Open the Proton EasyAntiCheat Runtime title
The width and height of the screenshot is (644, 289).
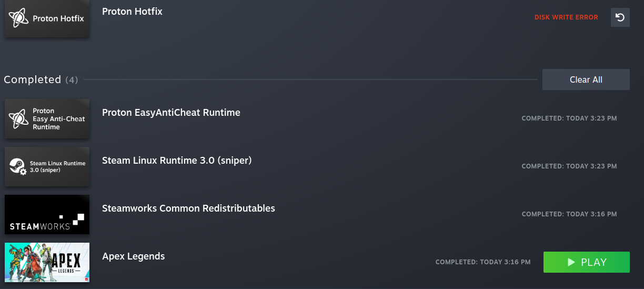coord(171,113)
